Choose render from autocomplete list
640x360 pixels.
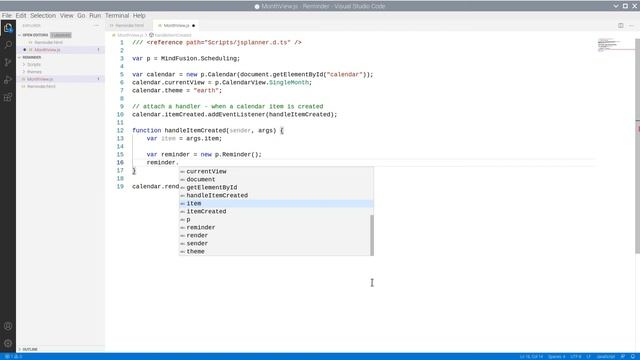click(x=276, y=236)
